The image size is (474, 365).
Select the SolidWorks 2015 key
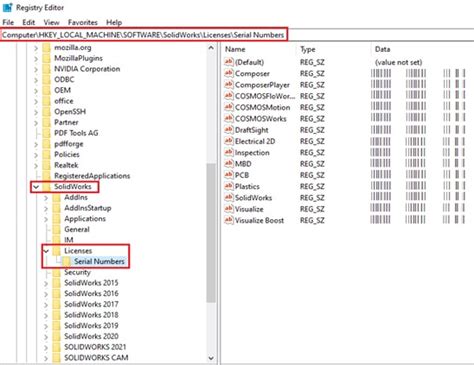91,283
